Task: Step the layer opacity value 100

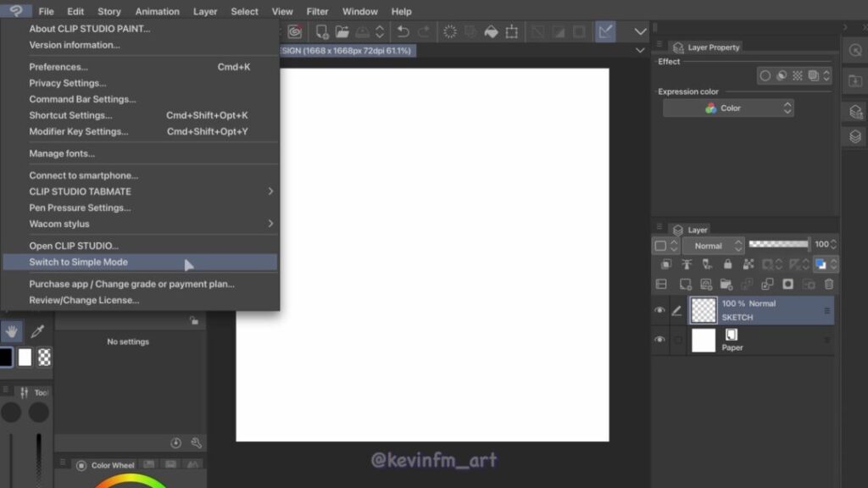Action: click(833, 244)
